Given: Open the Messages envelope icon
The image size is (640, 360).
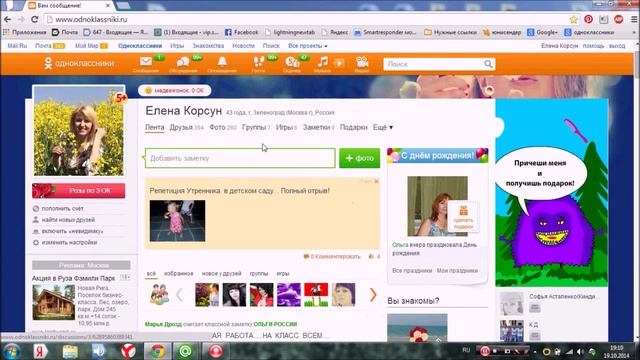Looking at the screenshot, I should coord(146,62).
